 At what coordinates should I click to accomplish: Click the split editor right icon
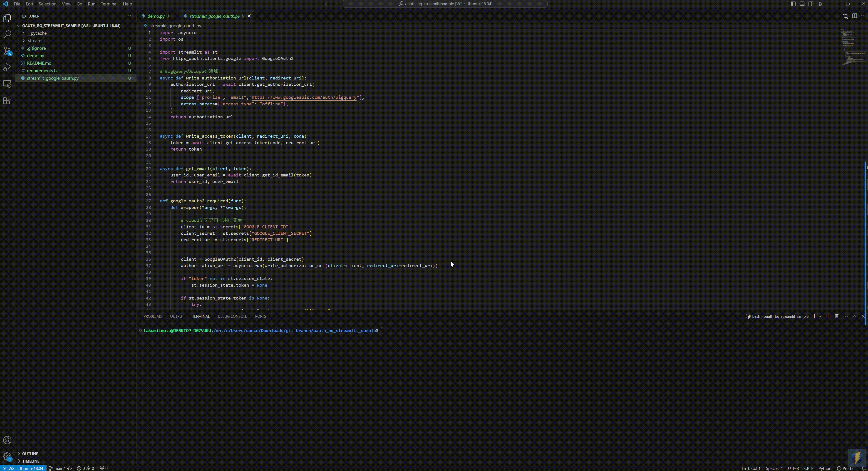(855, 16)
